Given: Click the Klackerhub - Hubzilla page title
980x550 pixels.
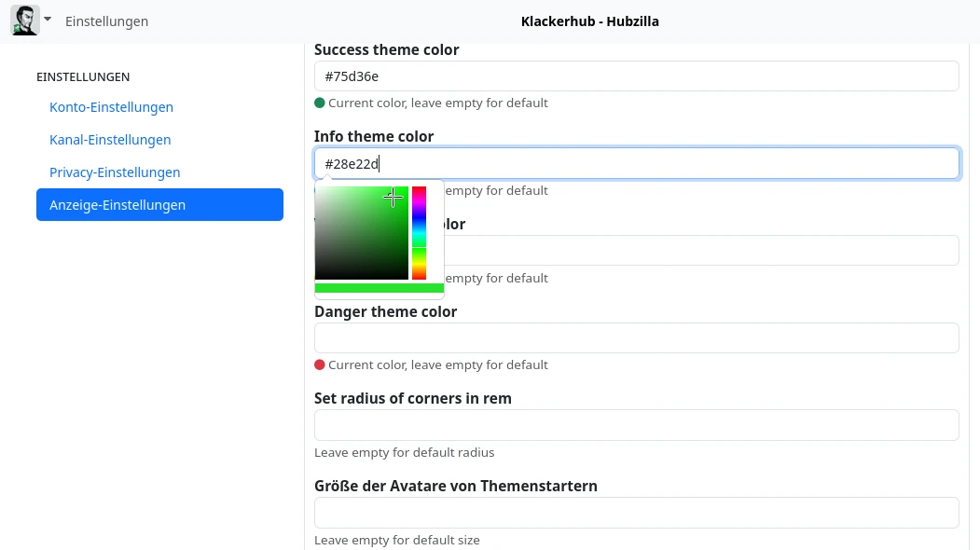Looking at the screenshot, I should tap(589, 21).
